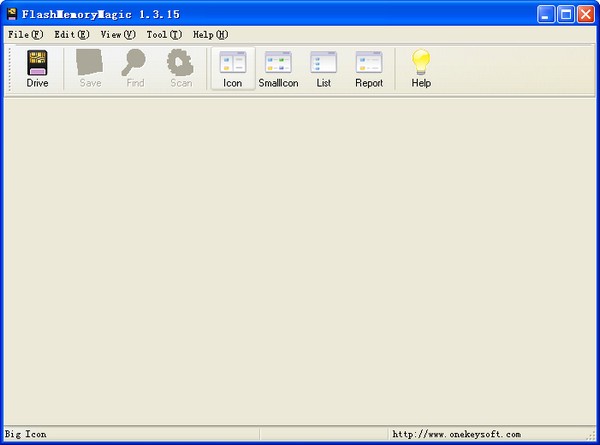
Task: Switch to List view mode
Action: pyautogui.click(x=323, y=68)
